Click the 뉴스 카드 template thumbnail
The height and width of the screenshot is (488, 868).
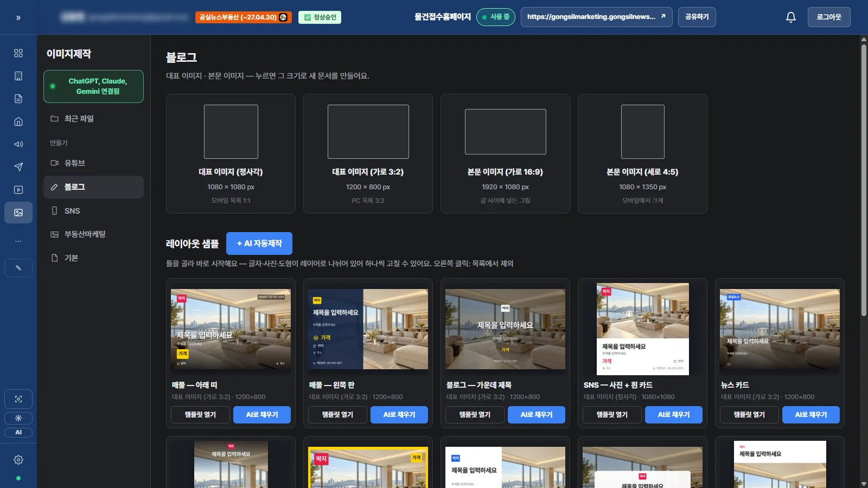click(x=780, y=329)
